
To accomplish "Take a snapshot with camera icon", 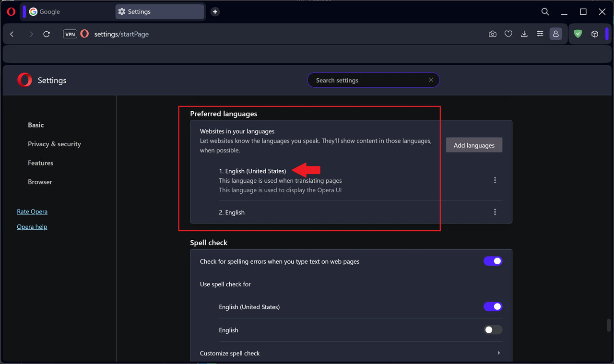I will (x=493, y=34).
